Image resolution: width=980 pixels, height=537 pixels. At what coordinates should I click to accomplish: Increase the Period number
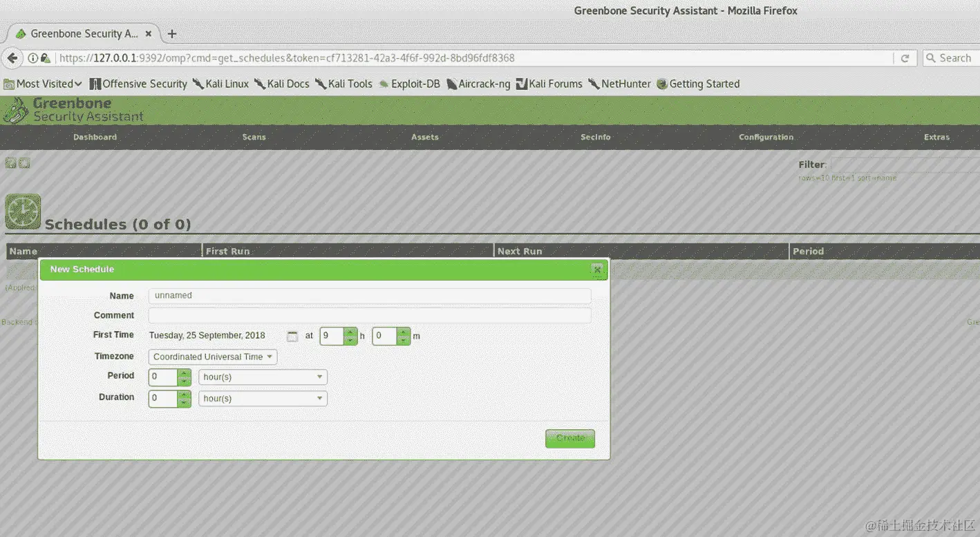pos(184,373)
